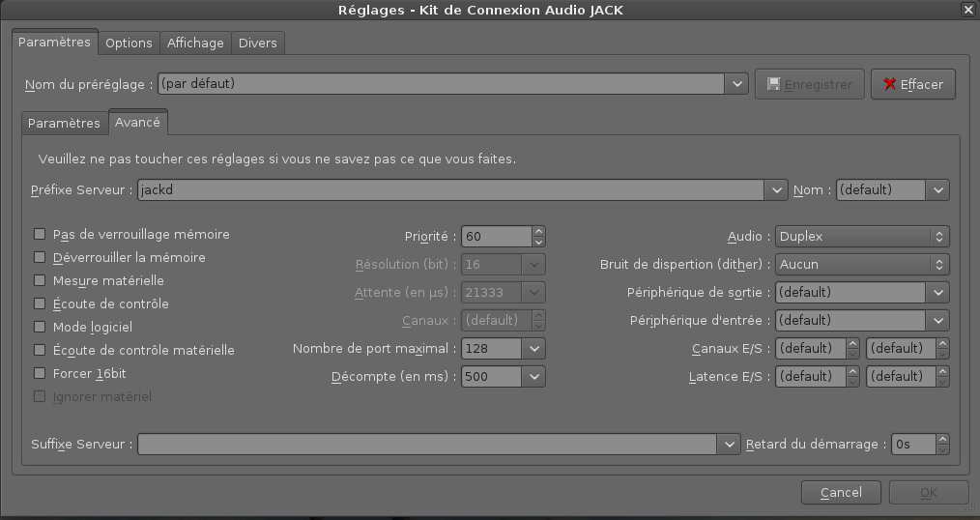
Task: Click the Suffixe Serveur text field
Action: point(427,445)
